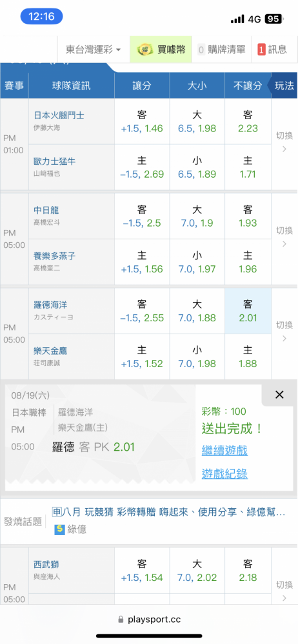Click the 玩法 arrow header tab
The width and height of the screenshot is (298, 644).
(283, 86)
